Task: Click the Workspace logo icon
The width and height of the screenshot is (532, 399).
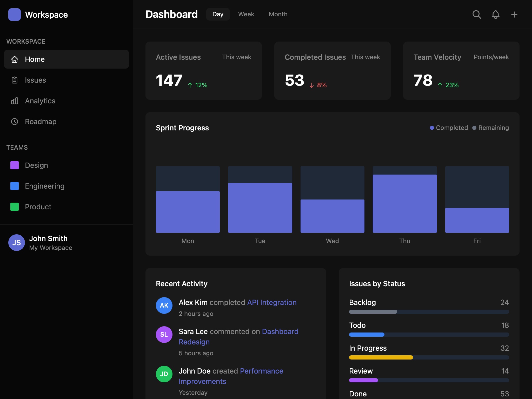Action: (15, 15)
